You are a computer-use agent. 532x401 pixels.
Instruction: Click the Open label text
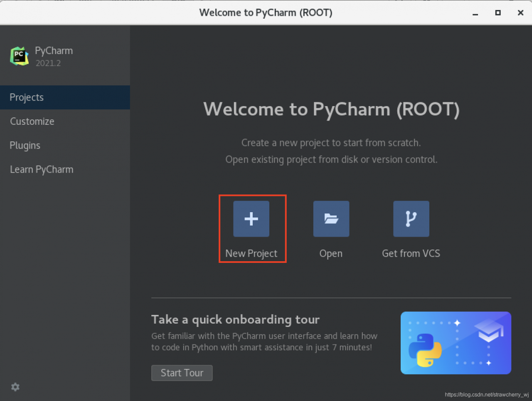pos(331,254)
